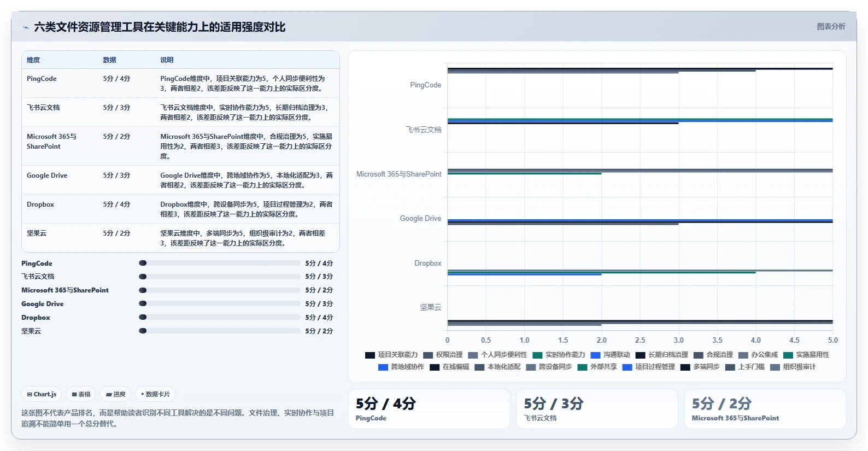Viewport: 868px width, 451px height.
Task: Click the Microsoft 365与SharePoint progress bar
Action: (x=220, y=290)
